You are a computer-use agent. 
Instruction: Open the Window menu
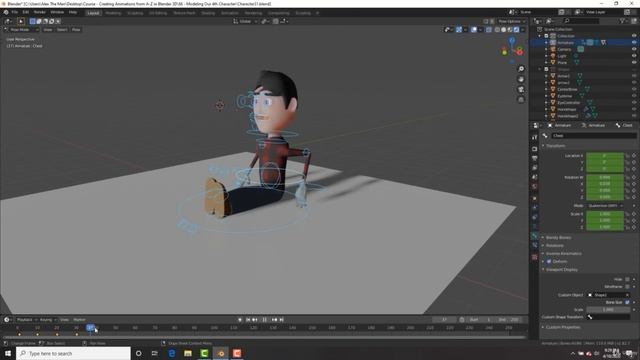pyautogui.click(x=57, y=12)
